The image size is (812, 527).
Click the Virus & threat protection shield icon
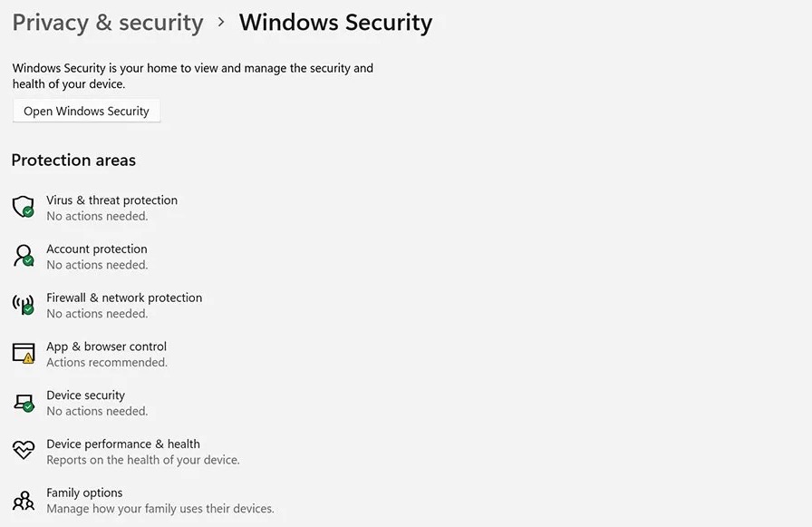[24, 207]
